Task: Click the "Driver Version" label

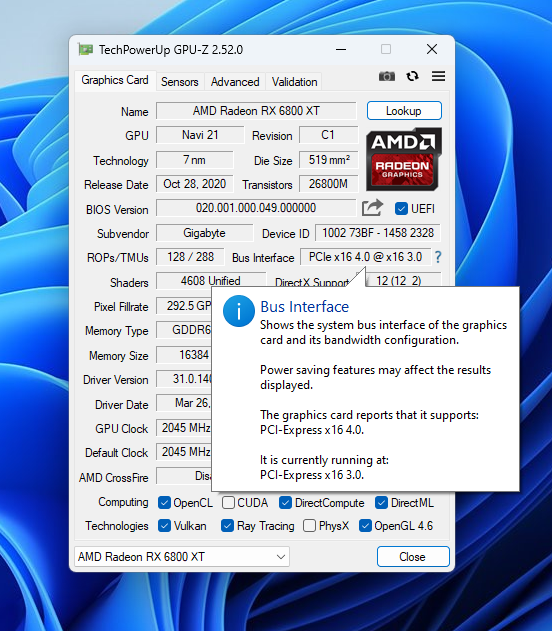Action: point(115,380)
